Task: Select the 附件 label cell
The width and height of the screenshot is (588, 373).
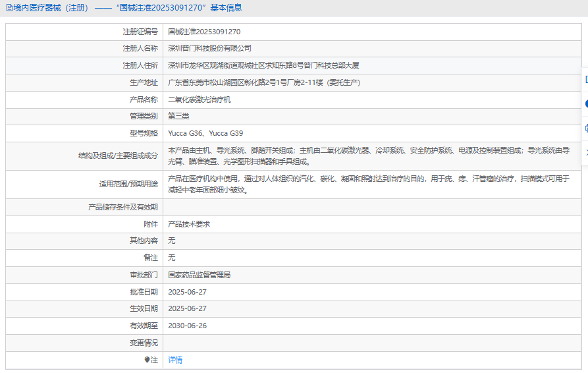Action: click(84, 224)
